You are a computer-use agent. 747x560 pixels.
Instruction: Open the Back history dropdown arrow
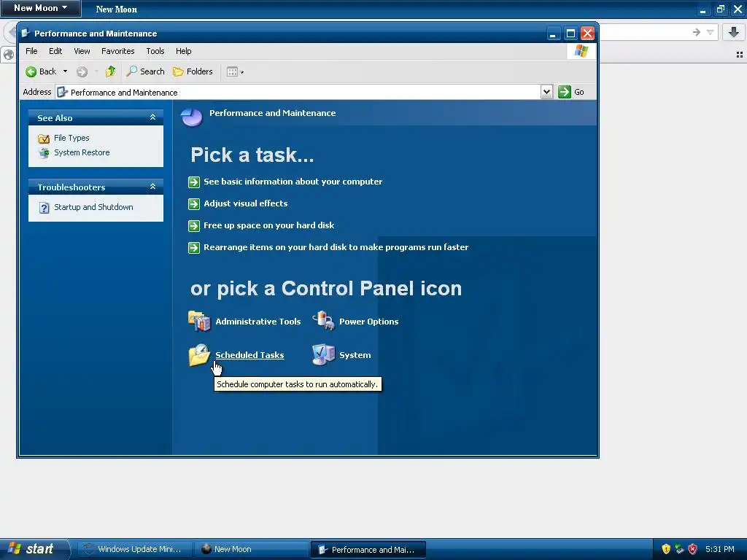(x=65, y=71)
